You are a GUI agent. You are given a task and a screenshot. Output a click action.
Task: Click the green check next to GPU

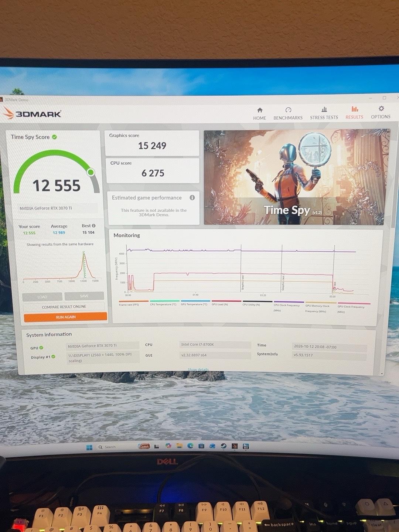point(41,348)
